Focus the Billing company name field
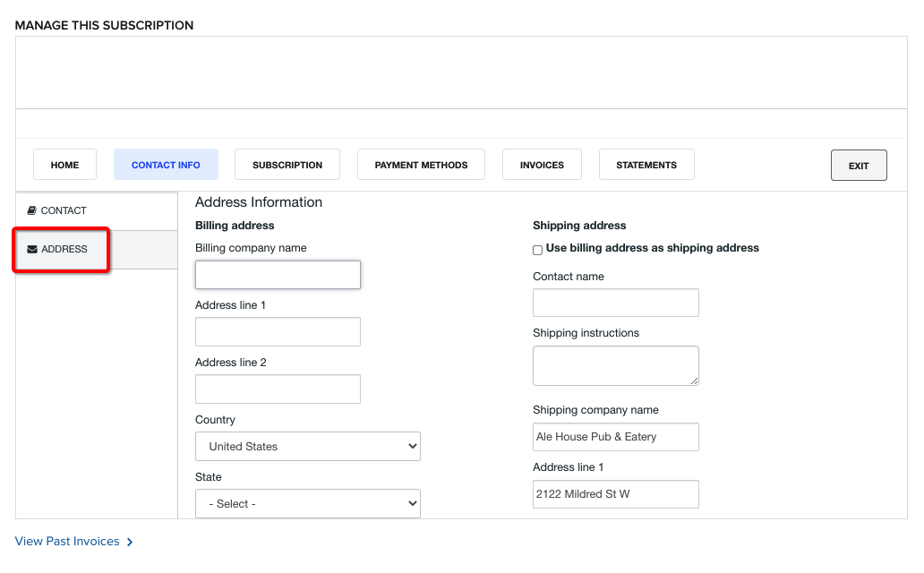The width and height of the screenshot is (924, 573). pos(278,275)
